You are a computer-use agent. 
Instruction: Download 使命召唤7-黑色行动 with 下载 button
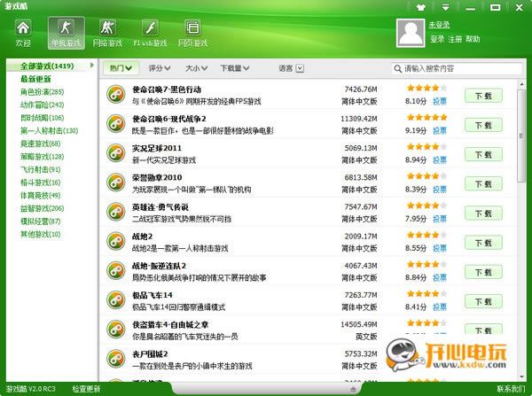483,96
